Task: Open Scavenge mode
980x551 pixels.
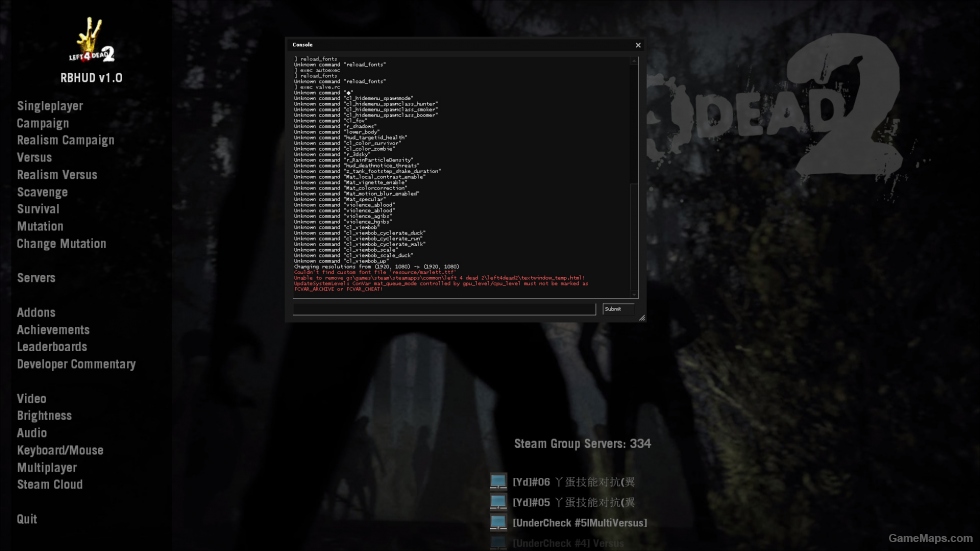Action: [42, 192]
